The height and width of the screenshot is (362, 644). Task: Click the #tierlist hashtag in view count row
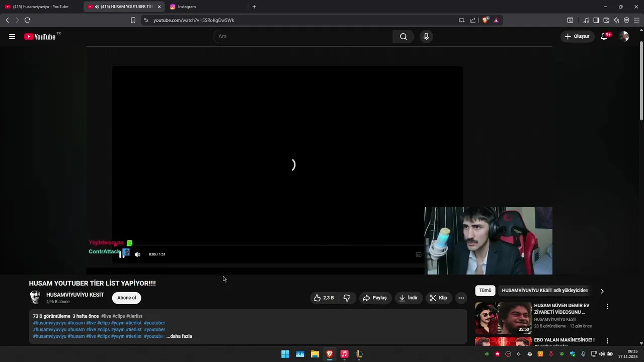click(134, 316)
